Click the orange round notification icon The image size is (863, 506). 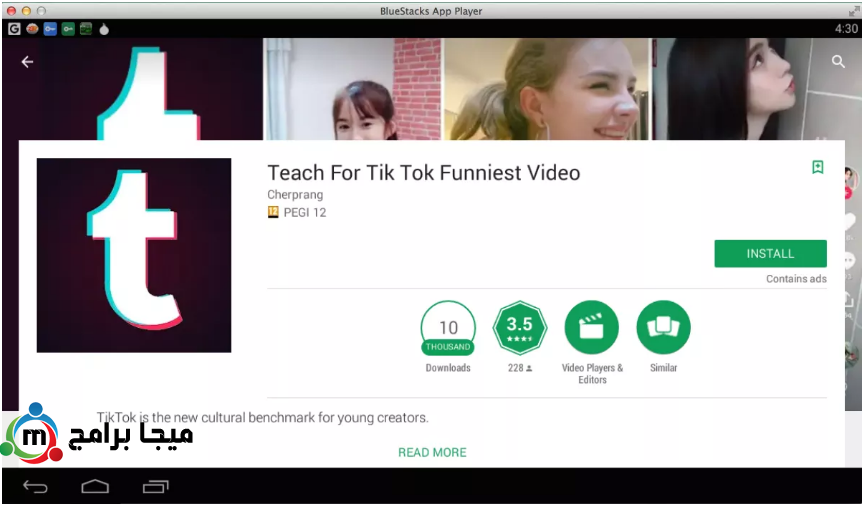point(32,29)
